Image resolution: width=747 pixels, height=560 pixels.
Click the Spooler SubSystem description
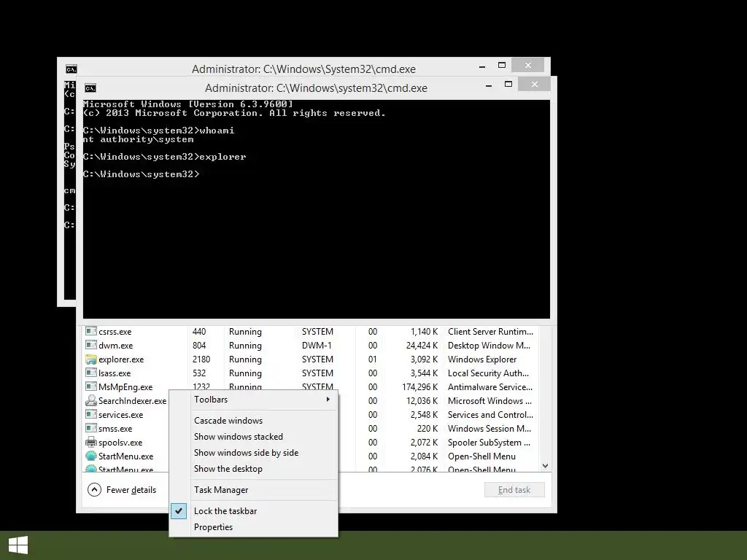pyautogui.click(x=489, y=443)
